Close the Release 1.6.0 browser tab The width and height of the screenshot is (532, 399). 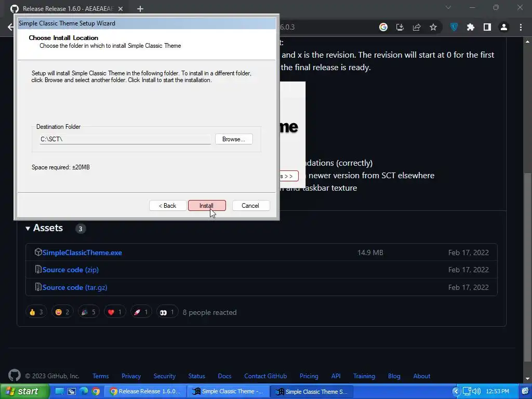click(x=121, y=9)
